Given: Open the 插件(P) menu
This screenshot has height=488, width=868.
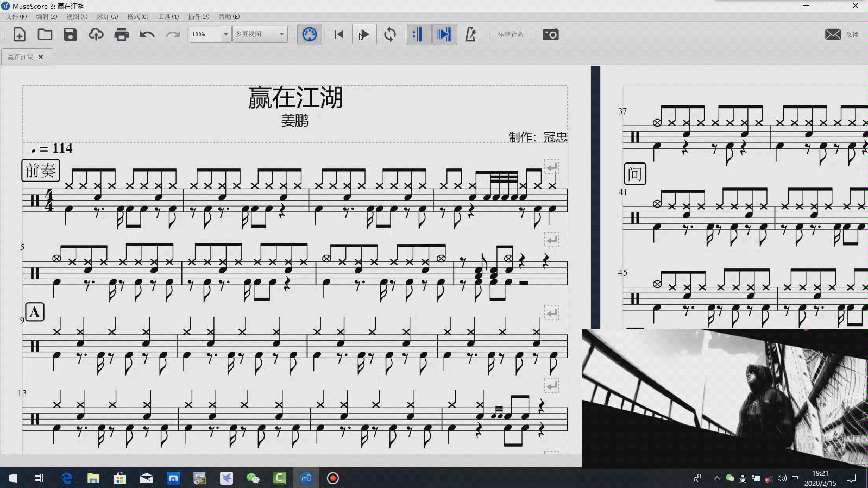Looking at the screenshot, I should (x=198, y=17).
